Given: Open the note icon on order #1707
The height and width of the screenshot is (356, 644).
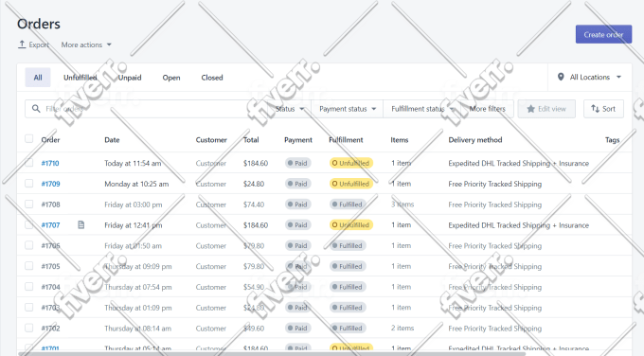Looking at the screenshot, I should coord(81,225).
